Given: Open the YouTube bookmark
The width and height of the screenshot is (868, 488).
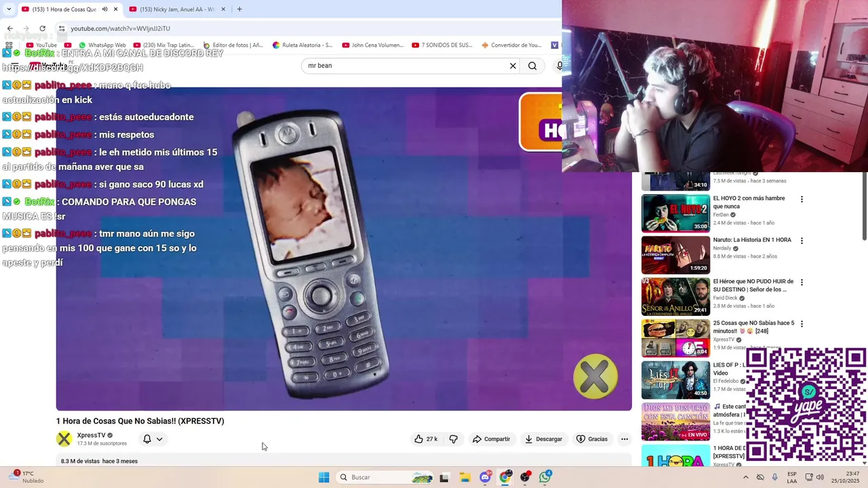Looking at the screenshot, I should [x=41, y=45].
